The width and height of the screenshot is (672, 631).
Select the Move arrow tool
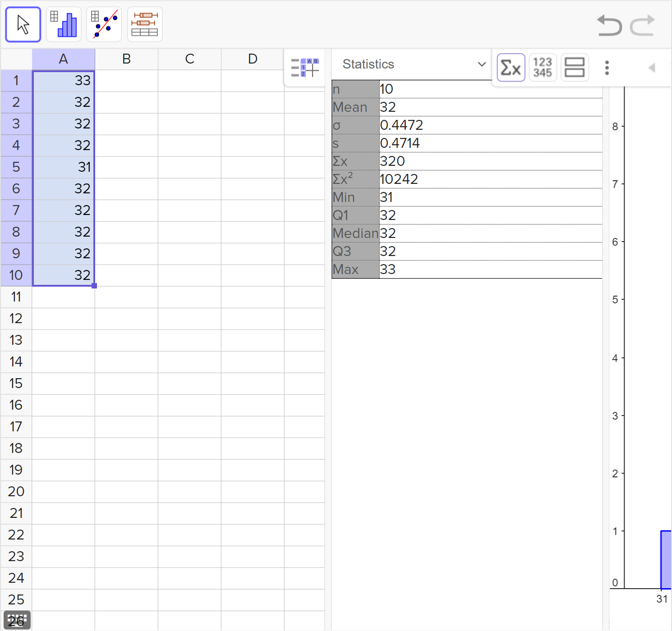(23, 24)
